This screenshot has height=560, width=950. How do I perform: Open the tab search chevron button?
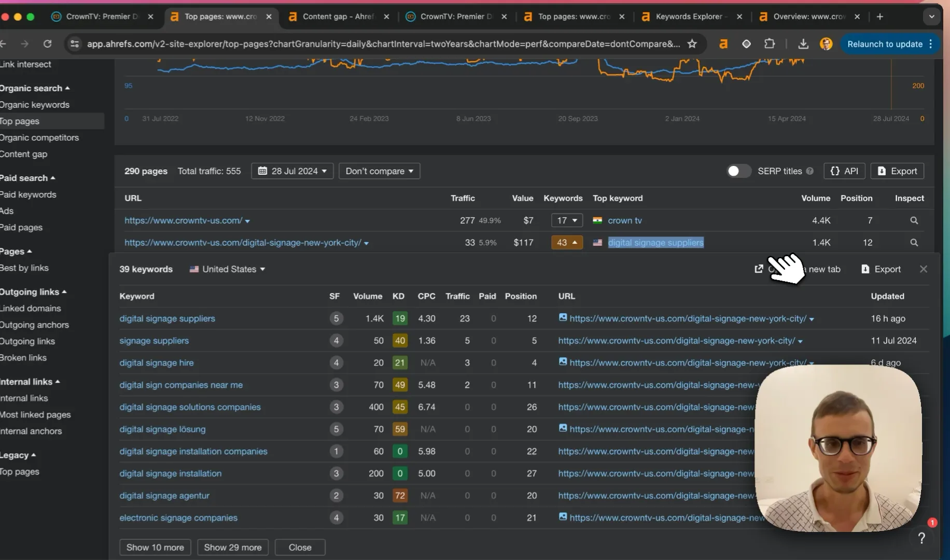[931, 17]
